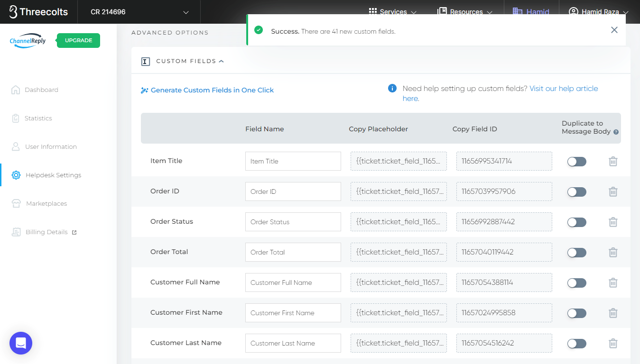Delete the Item Title custom field
This screenshot has height=364, width=640.
613,161
